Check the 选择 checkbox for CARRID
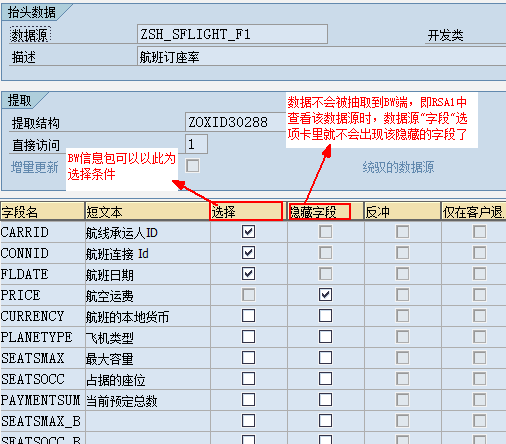Viewport: 506px width, 444px height. click(x=248, y=232)
